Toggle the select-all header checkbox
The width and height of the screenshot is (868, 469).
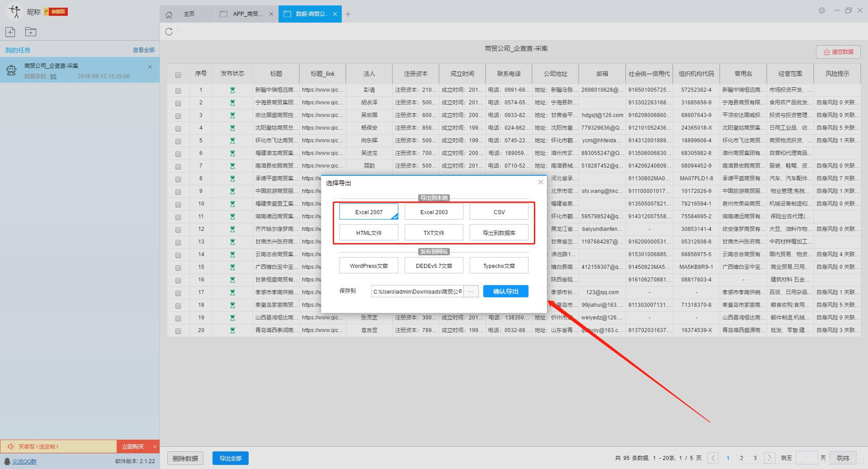[178, 75]
